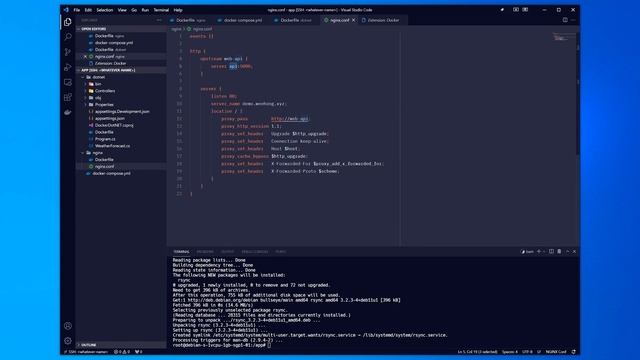The width and height of the screenshot is (640, 360).
Task: Open the Remote Explorer view
Action: 68,82
